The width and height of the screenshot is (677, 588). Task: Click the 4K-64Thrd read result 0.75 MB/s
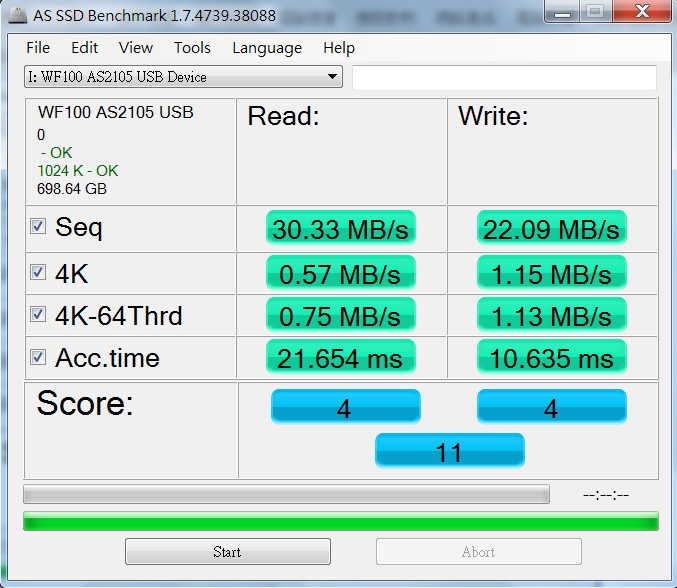341,315
